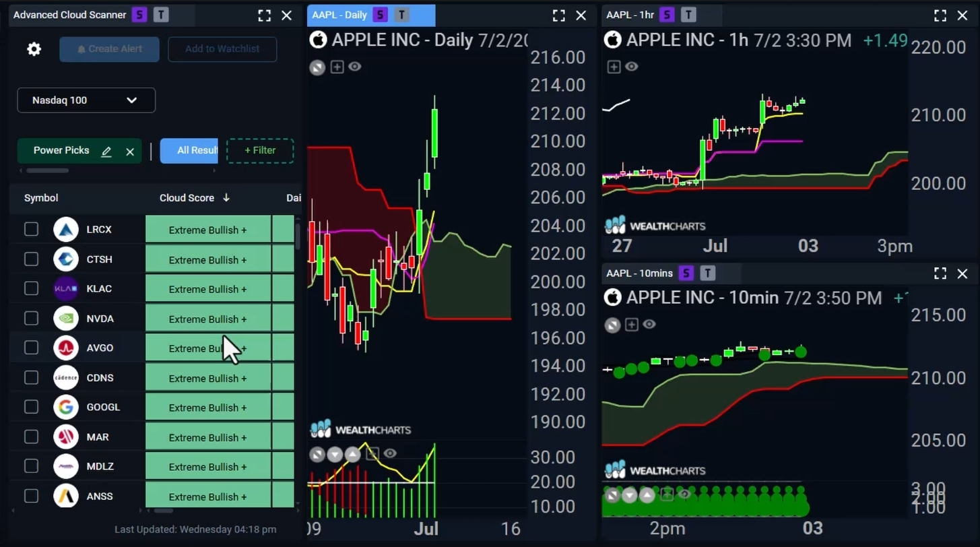
Task: Sort by Cloud Score column arrow
Action: pyautogui.click(x=226, y=198)
